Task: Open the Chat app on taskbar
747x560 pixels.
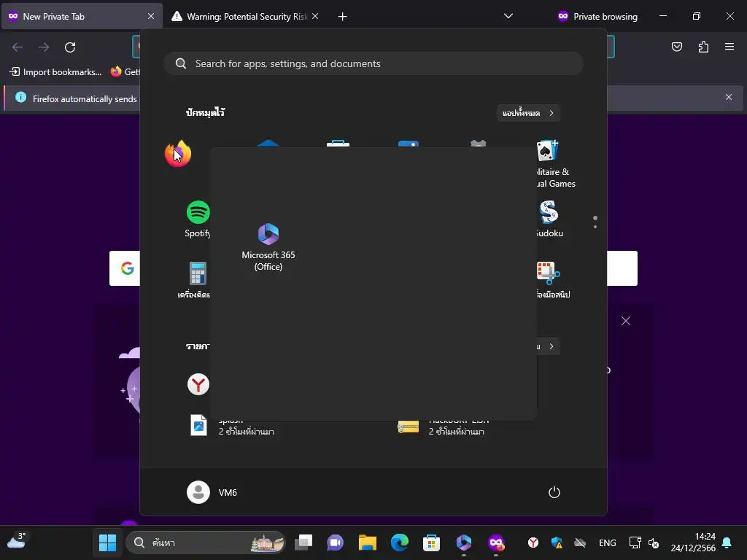Action: pos(336,542)
